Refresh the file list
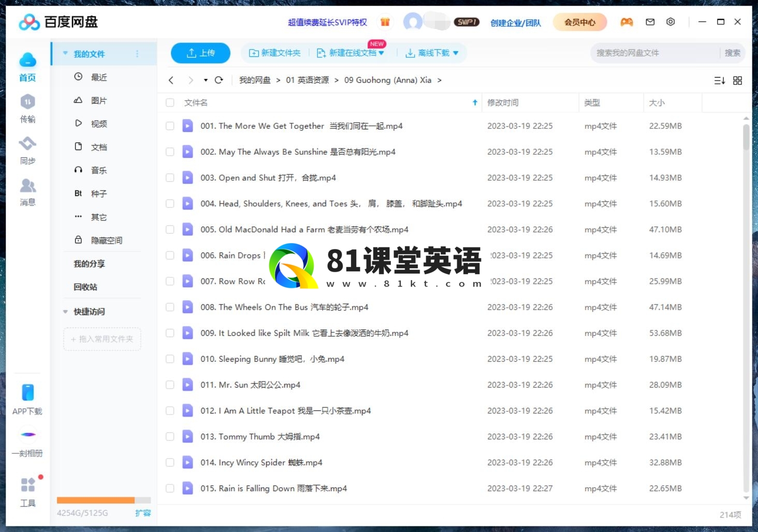Image resolution: width=758 pixels, height=532 pixels. click(x=219, y=80)
